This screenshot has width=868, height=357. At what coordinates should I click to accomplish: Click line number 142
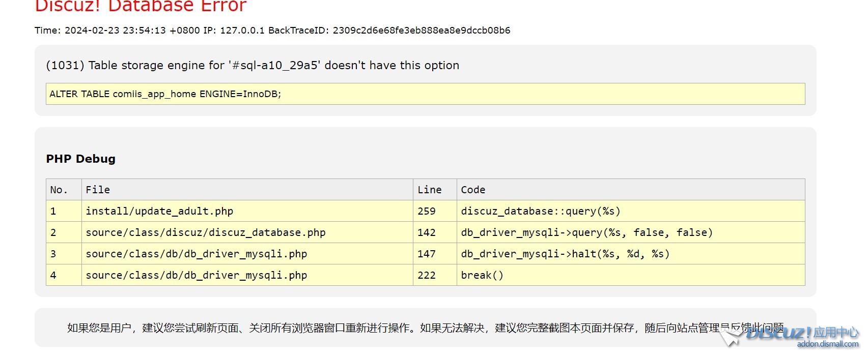pyautogui.click(x=427, y=232)
